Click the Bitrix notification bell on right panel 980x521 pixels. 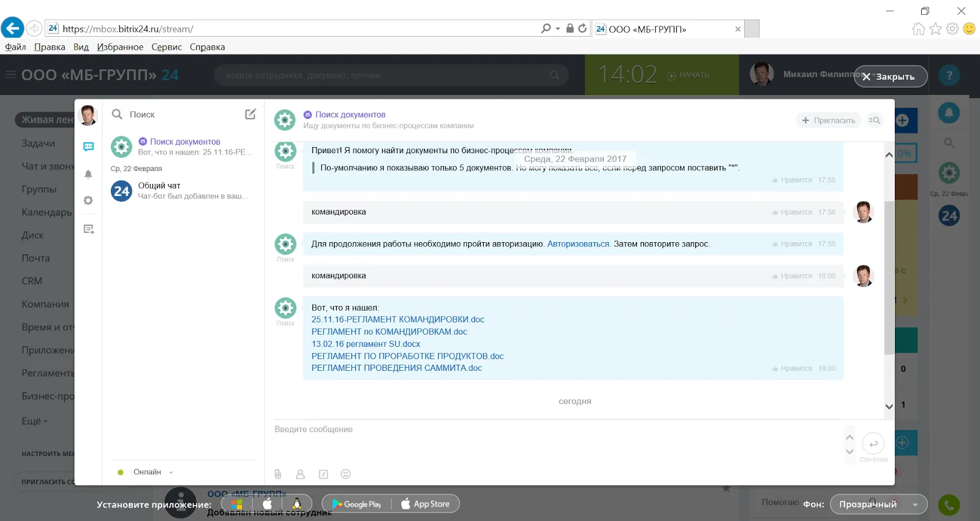click(949, 113)
